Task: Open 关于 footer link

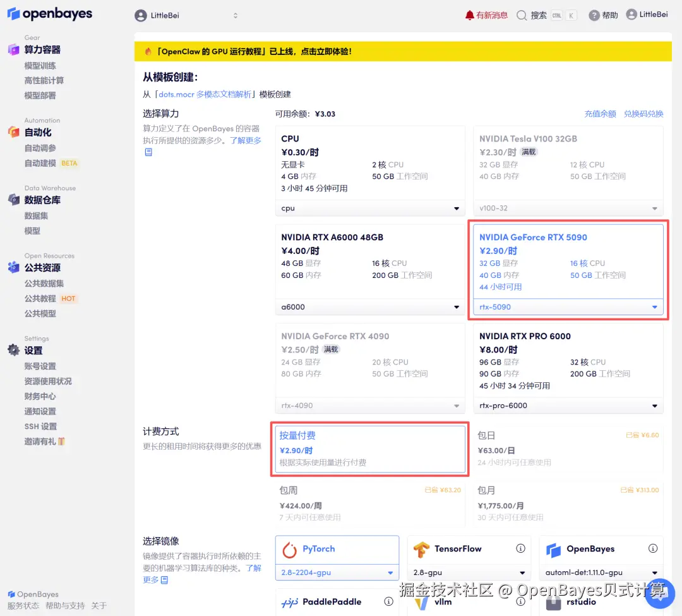Action: point(99,605)
